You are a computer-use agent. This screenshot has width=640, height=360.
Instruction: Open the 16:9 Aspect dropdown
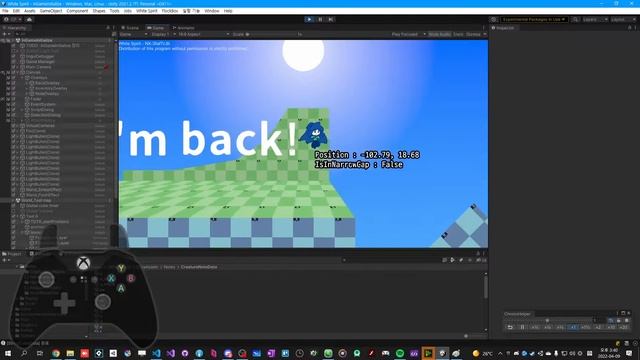point(203,34)
